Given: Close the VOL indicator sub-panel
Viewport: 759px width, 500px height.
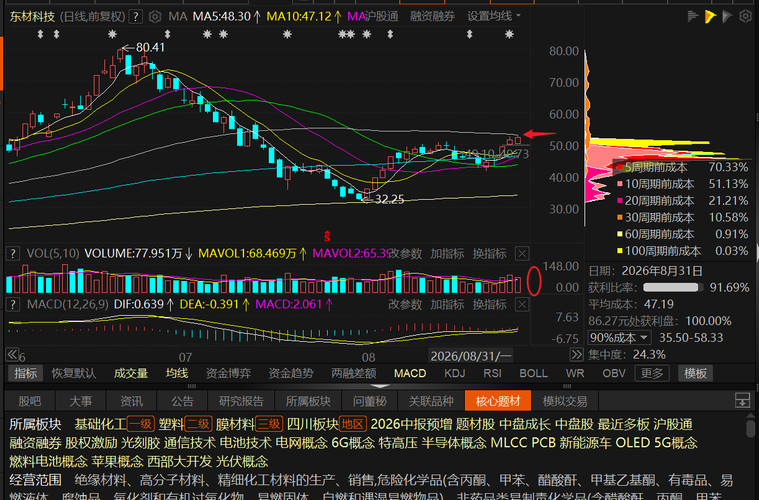Looking at the screenshot, I should pyautogui.click(x=522, y=254).
